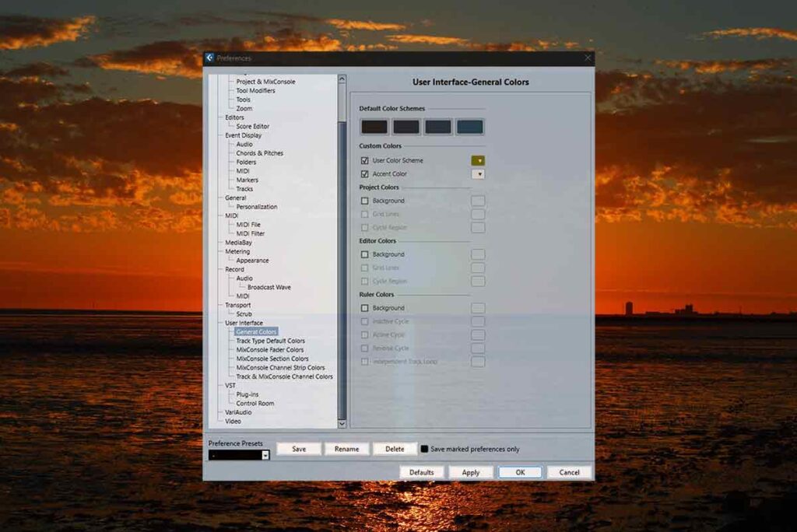Select the Control Room tree entry
The image size is (797, 532).
[x=255, y=404]
